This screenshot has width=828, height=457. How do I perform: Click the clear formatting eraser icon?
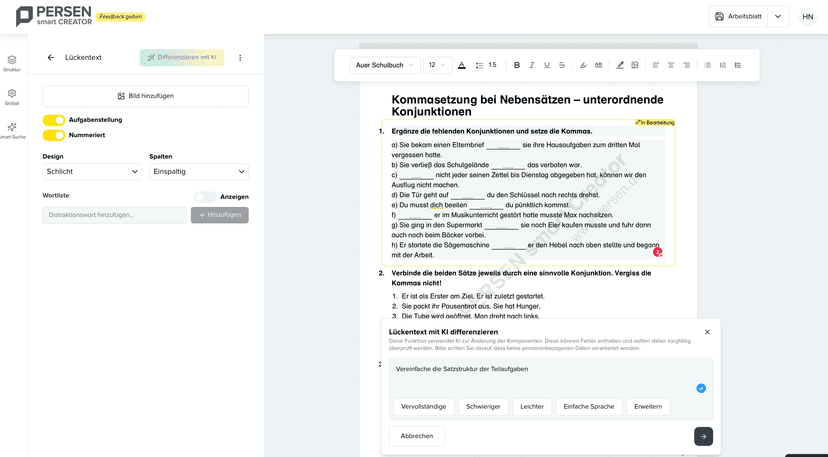[x=583, y=65]
